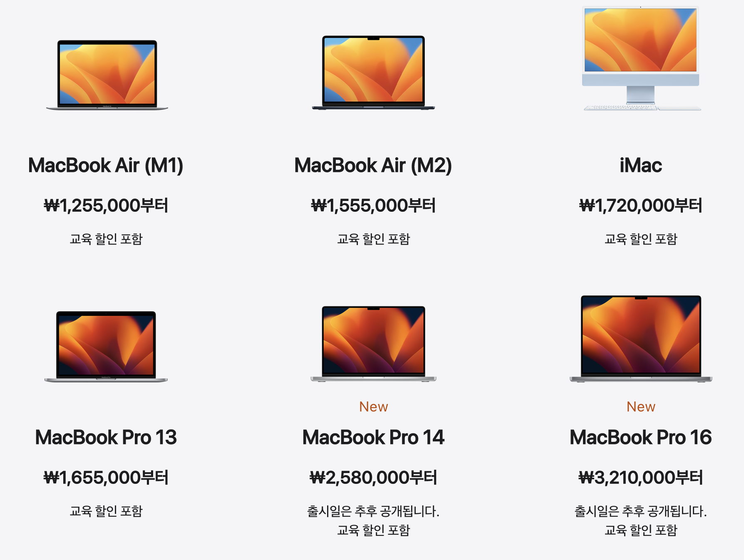The height and width of the screenshot is (560, 744).
Task: Click the ₩3,210,000부터 price text
Action: click(x=641, y=477)
